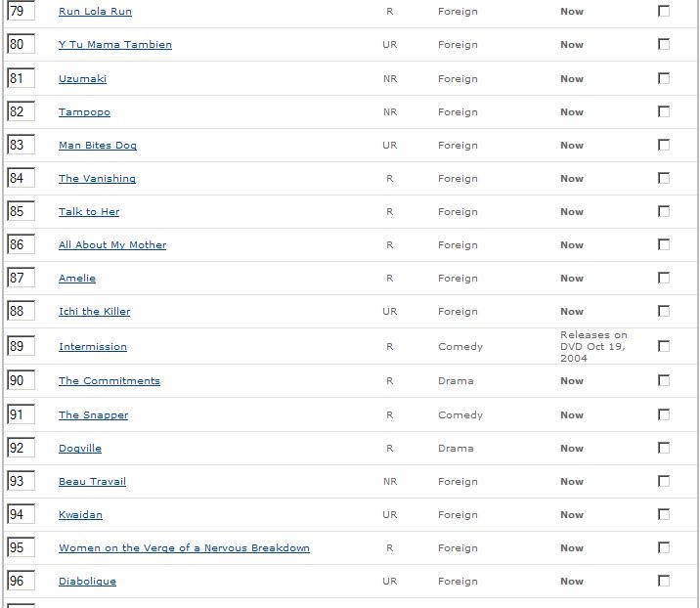
Task: Mark the Intermission checkbox
Action: [664, 346]
